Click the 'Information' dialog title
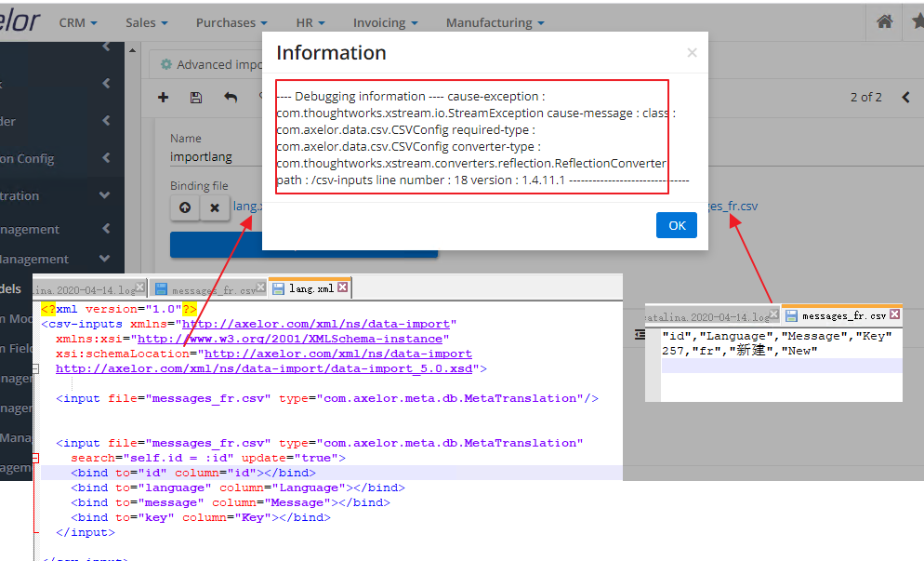924x561 pixels. coord(331,52)
